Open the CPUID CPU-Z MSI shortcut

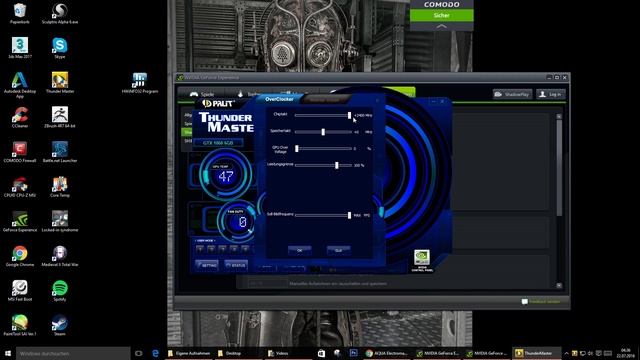point(20,187)
